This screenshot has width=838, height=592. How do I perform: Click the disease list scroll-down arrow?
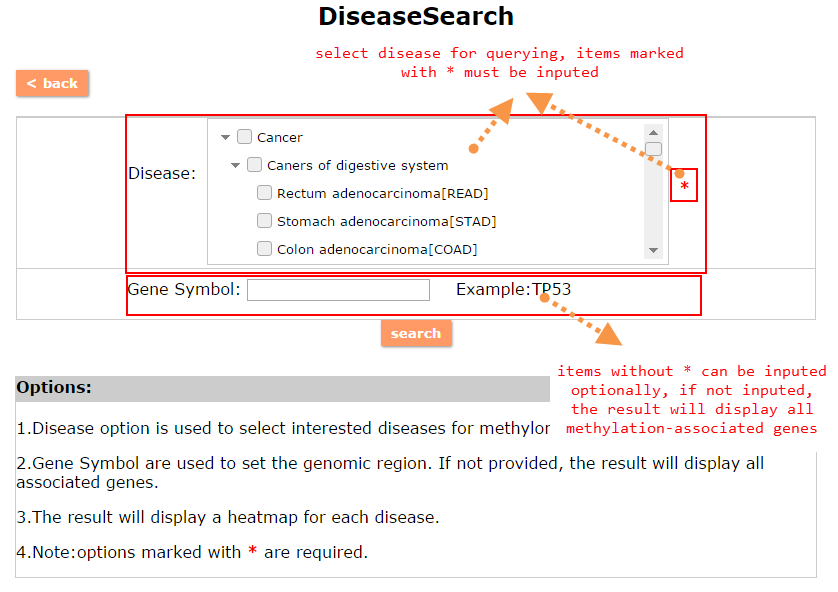coord(653,250)
